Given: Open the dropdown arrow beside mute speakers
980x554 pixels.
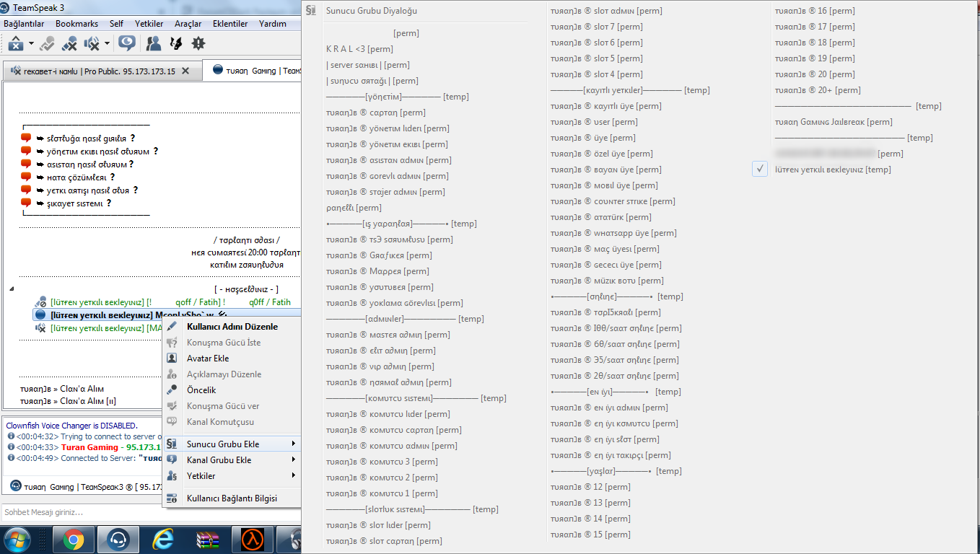Looking at the screenshot, I should [107, 44].
